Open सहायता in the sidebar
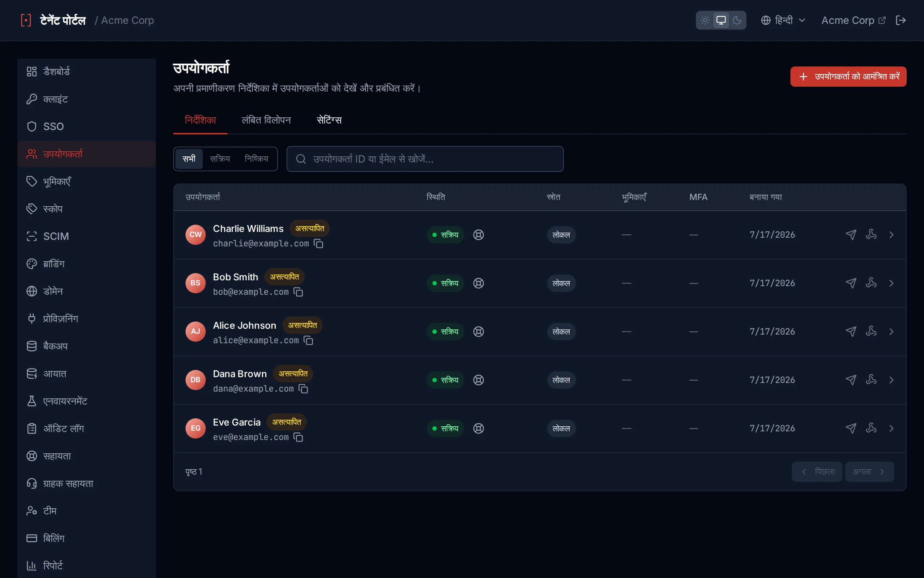The width and height of the screenshot is (924, 578). 86,456
